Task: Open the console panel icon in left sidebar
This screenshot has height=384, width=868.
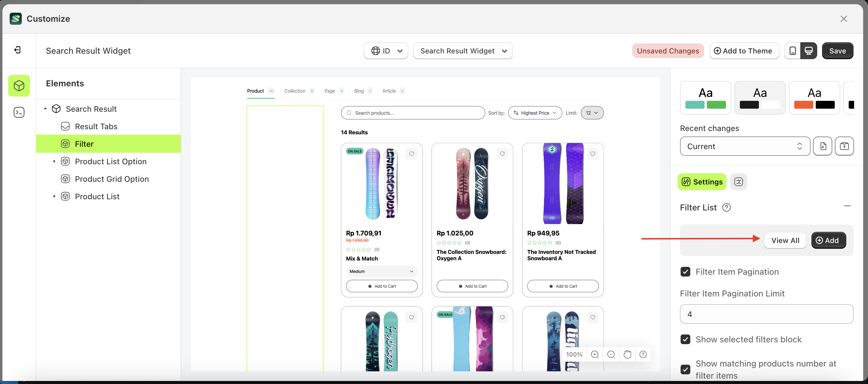Action: 19,112
